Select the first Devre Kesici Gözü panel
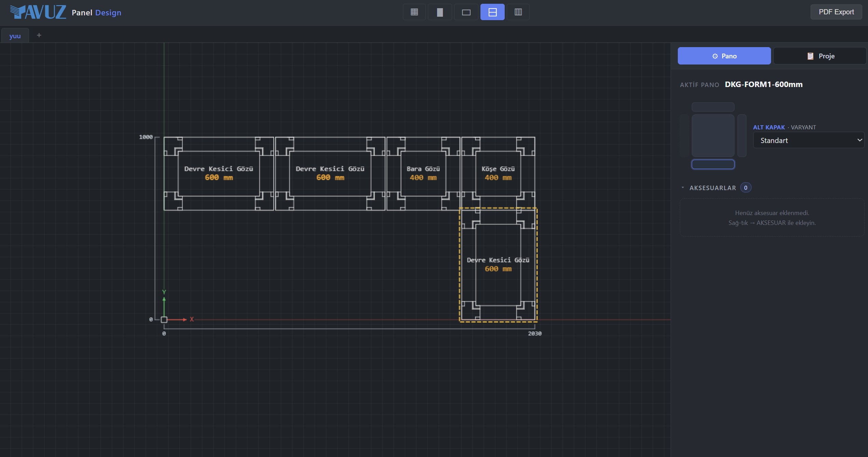This screenshot has width=868, height=457. tap(219, 173)
